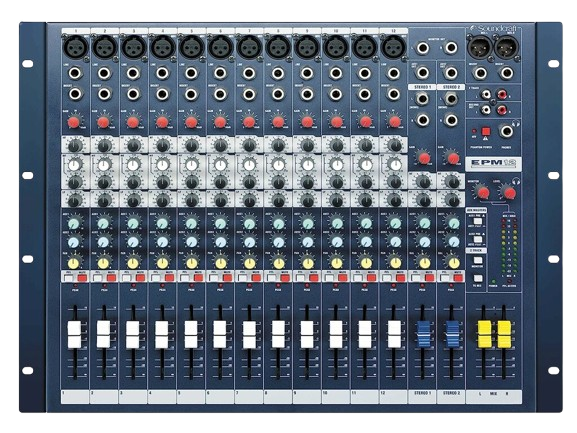Click channel 3 white fader cap

(x=133, y=334)
